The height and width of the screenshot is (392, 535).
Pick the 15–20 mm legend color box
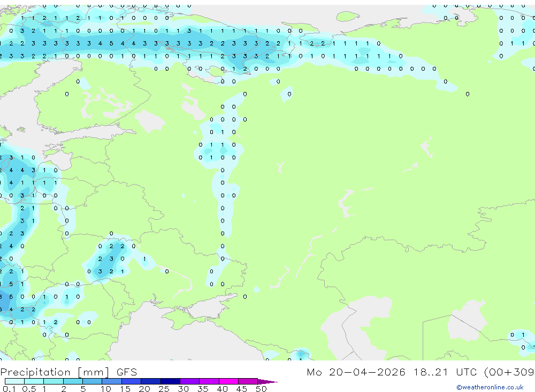pos(131,381)
